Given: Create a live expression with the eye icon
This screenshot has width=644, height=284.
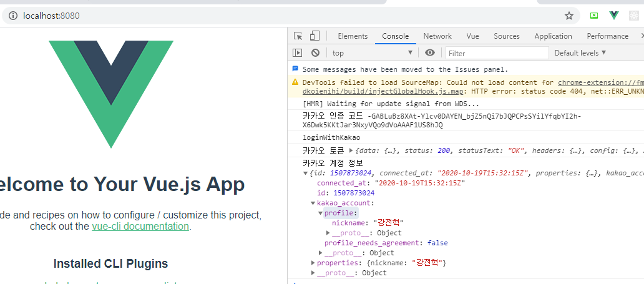Looking at the screenshot, I should point(430,52).
